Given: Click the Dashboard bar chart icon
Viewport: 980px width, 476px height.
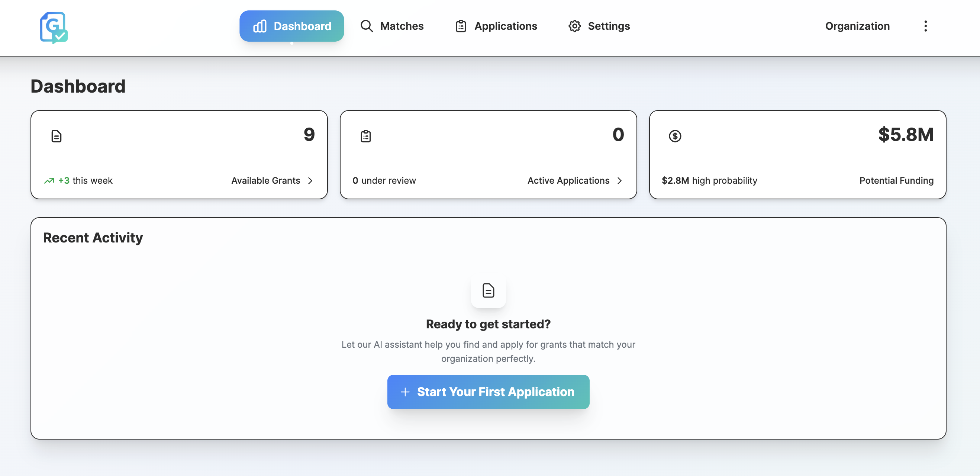Looking at the screenshot, I should 260,26.
